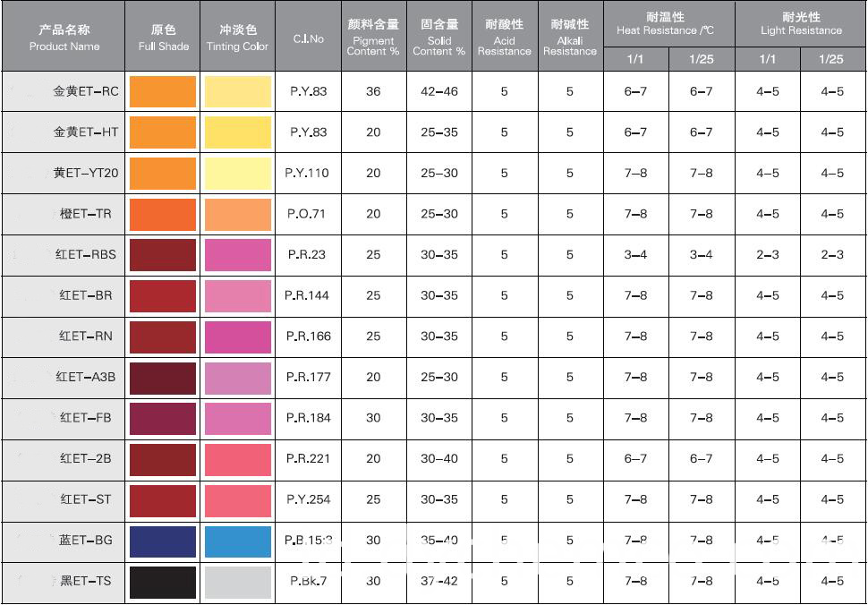
Task: Click solid content value 42–46
Action: click(x=439, y=92)
